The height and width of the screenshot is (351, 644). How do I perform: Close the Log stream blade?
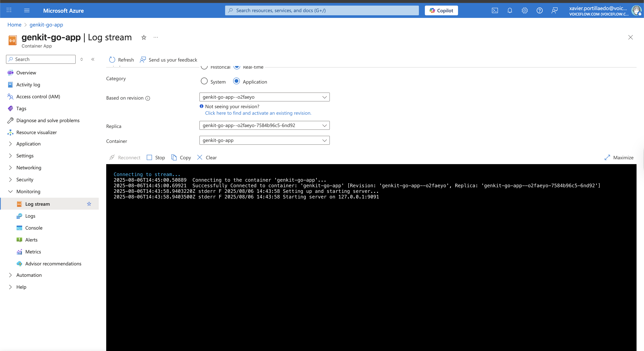(x=631, y=37)
